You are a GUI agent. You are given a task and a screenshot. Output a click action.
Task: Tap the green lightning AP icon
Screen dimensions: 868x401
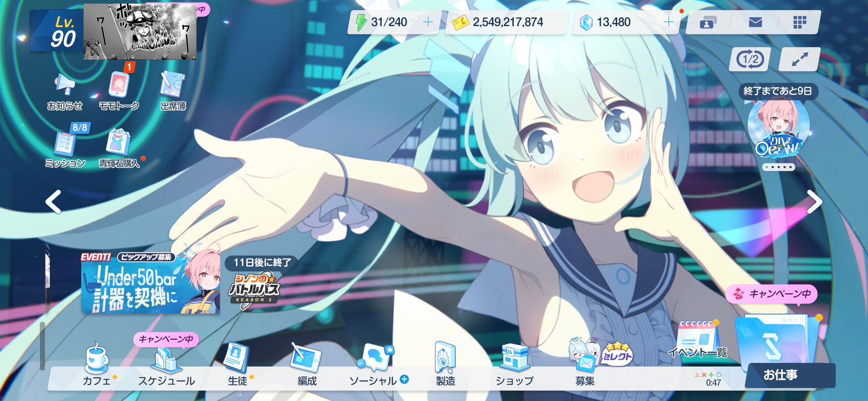(x=361, y=22)
